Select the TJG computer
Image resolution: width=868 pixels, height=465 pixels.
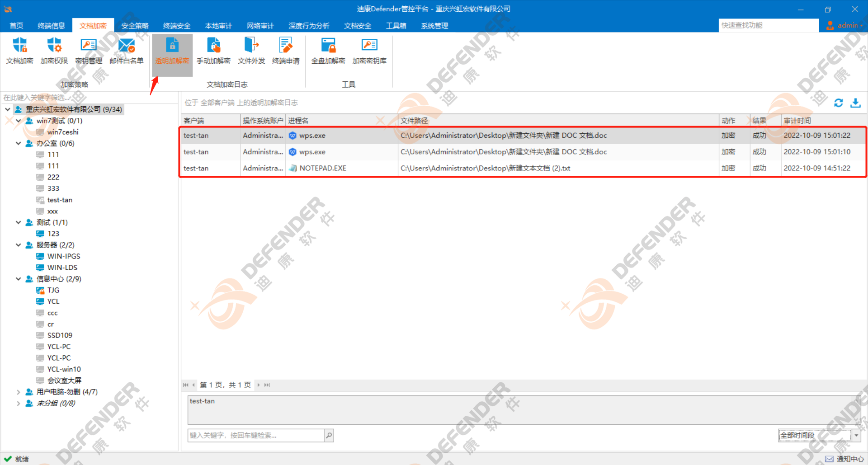pyautogui.click(x=53, y=290)
